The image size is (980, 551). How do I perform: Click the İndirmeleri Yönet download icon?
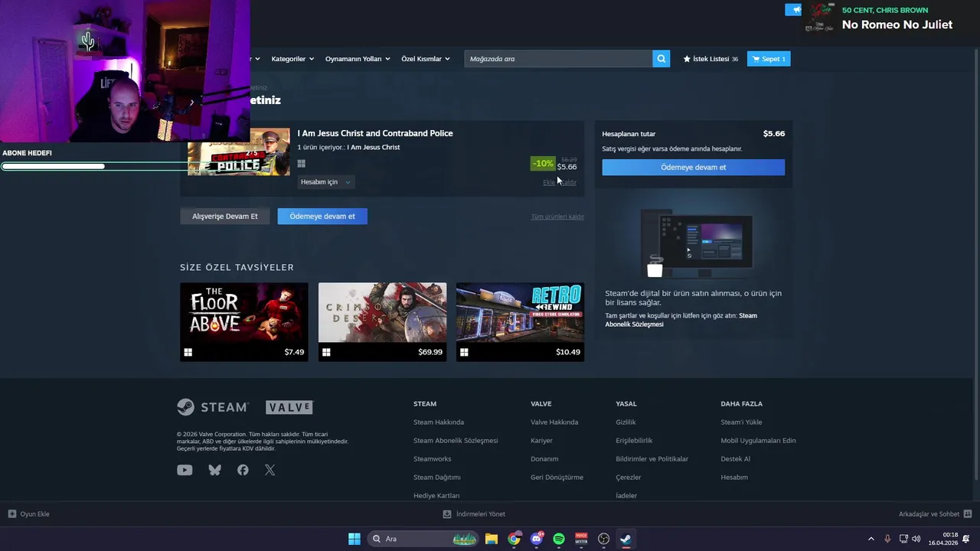[x=447, y=514]
